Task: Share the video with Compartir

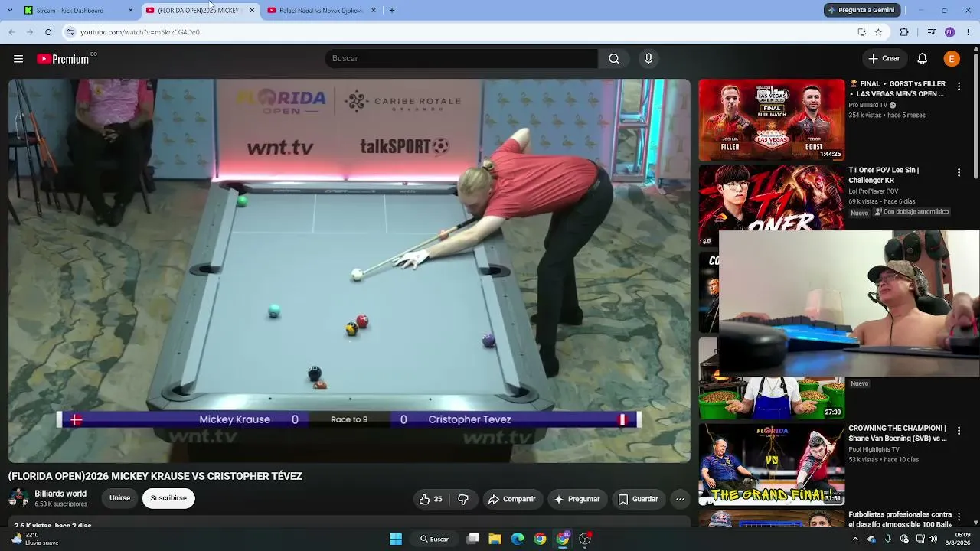Action: click(x=511, y=499)
